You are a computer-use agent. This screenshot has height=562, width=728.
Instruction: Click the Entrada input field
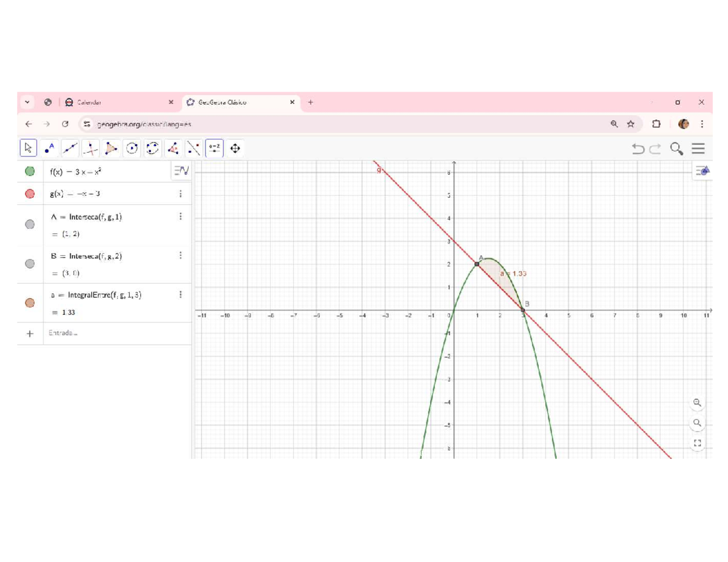91,332
